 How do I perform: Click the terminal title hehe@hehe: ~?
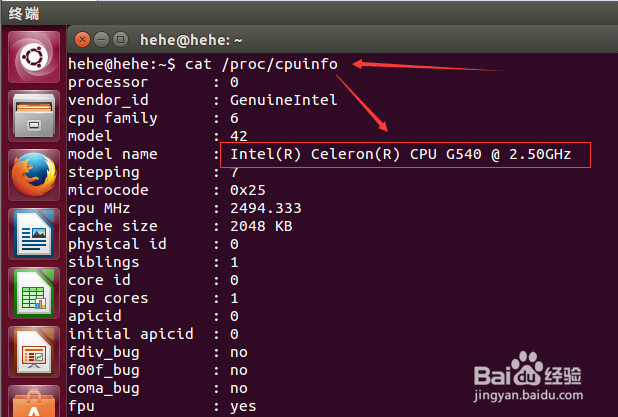pyautogui.click(x=191, y=40)
